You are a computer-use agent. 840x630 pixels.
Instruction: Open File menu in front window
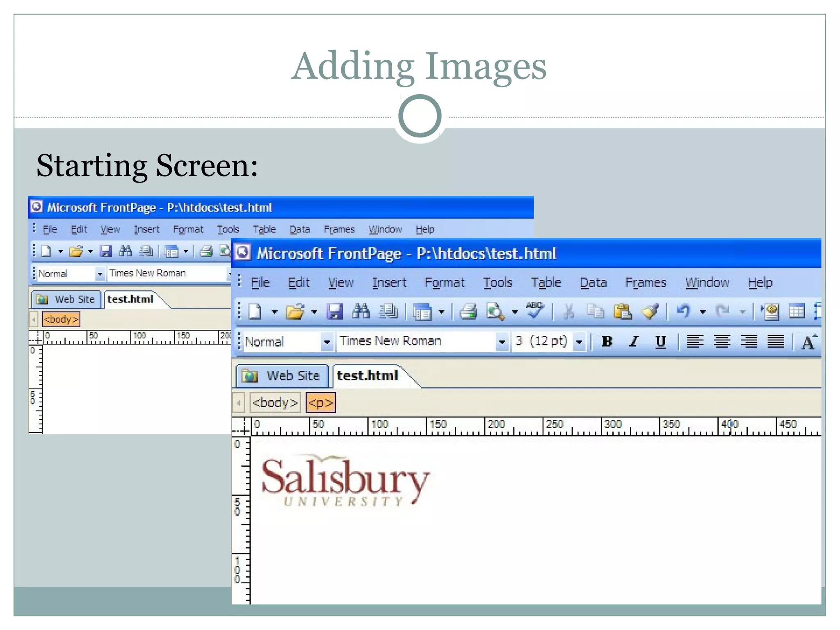(x=260, y=283)
